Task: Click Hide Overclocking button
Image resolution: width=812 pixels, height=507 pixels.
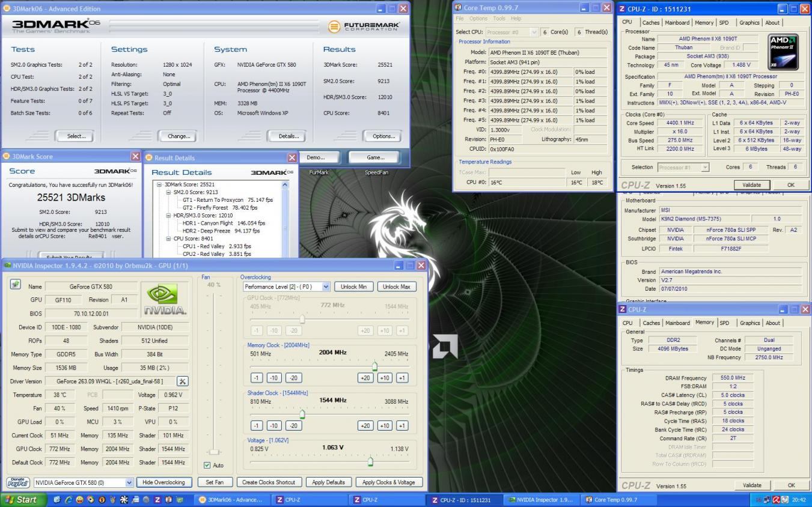Action: coord(164,482)
